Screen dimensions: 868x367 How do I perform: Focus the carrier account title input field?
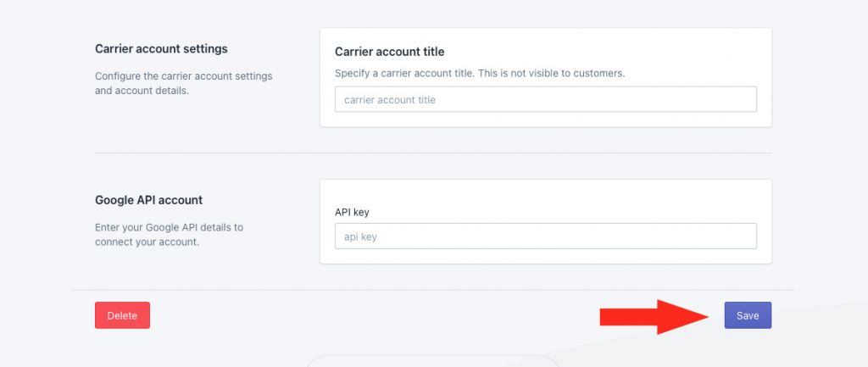point(545,100)
